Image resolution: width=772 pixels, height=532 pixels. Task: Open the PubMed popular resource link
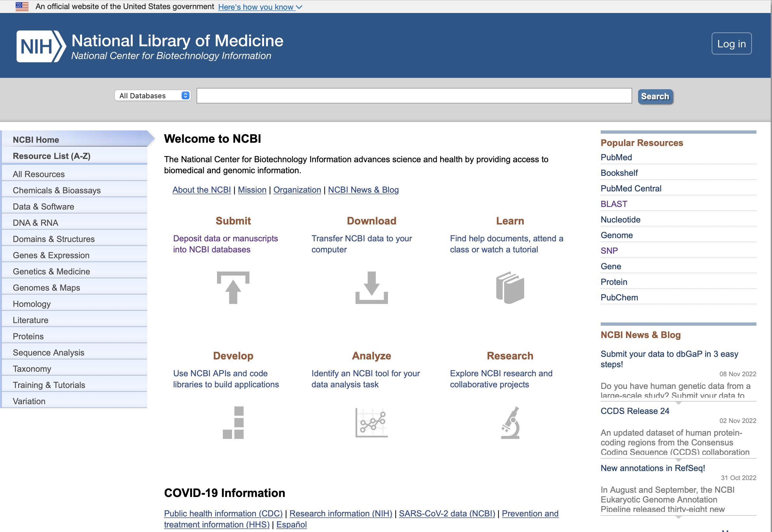tap(616, 157)
